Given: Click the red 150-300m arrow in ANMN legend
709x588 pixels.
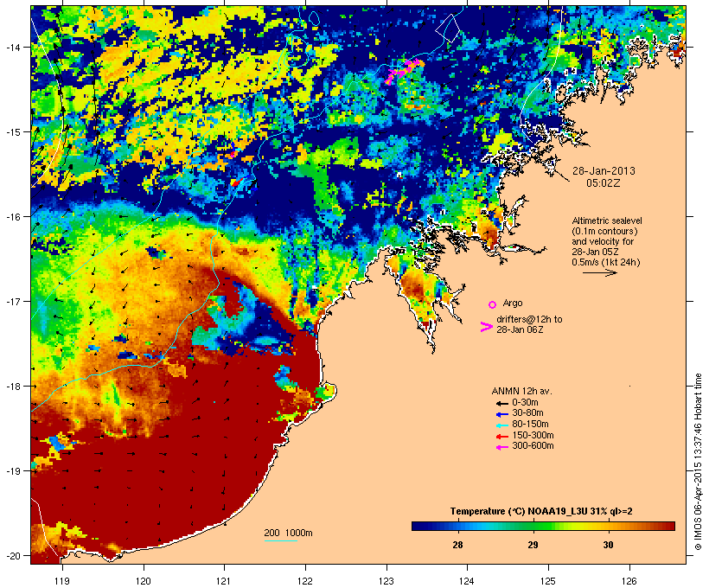Looking at the screenshot, I should pos(501,437).
